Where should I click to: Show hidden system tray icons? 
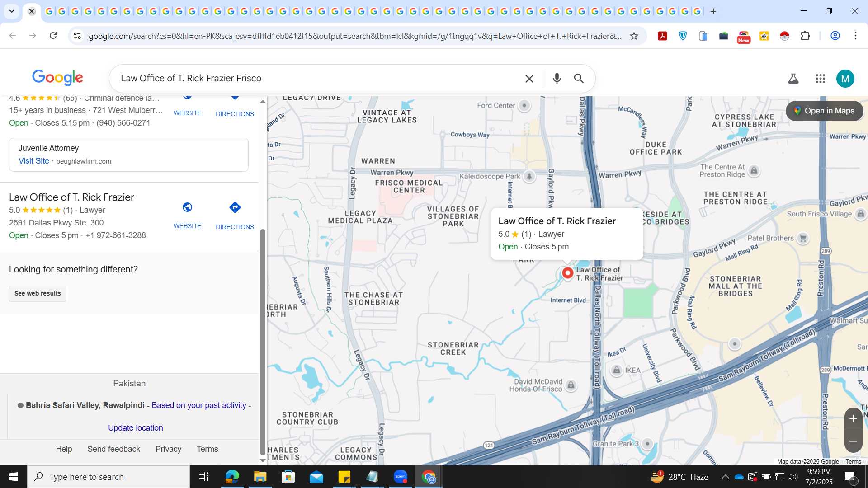(725, 477)
